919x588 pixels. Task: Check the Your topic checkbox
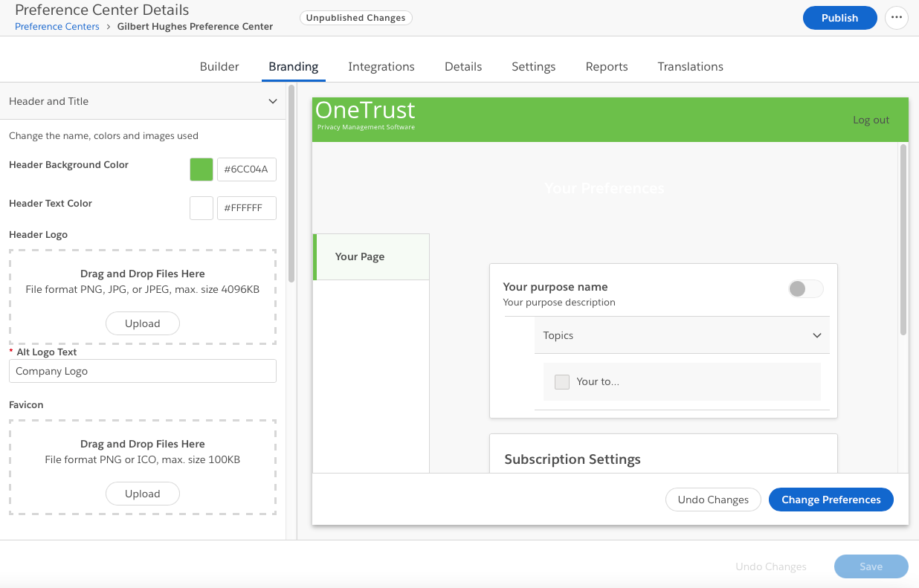tap(562, 382)
